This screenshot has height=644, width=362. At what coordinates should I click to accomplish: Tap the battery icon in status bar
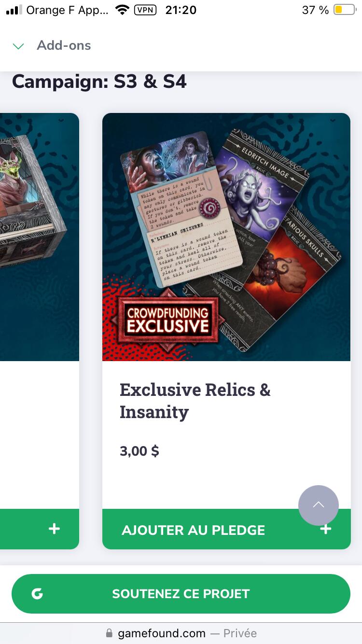coord(345,10)
